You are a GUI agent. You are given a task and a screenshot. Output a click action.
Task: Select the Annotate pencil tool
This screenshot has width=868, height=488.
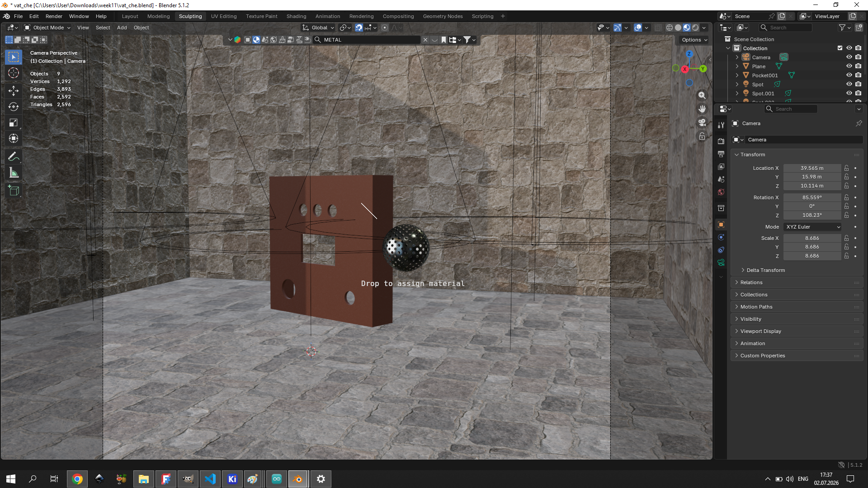14,157
